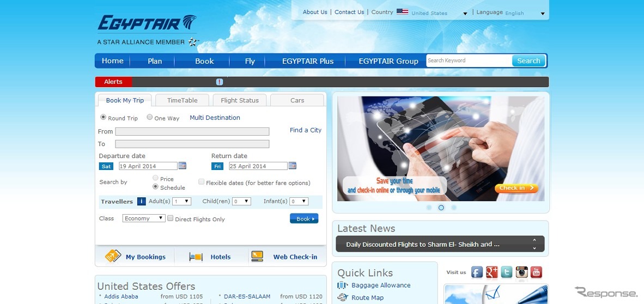Viewport: 644px width, 304px height.
Task: Switch to the Flight Status tab
Action: coord(240,100)
